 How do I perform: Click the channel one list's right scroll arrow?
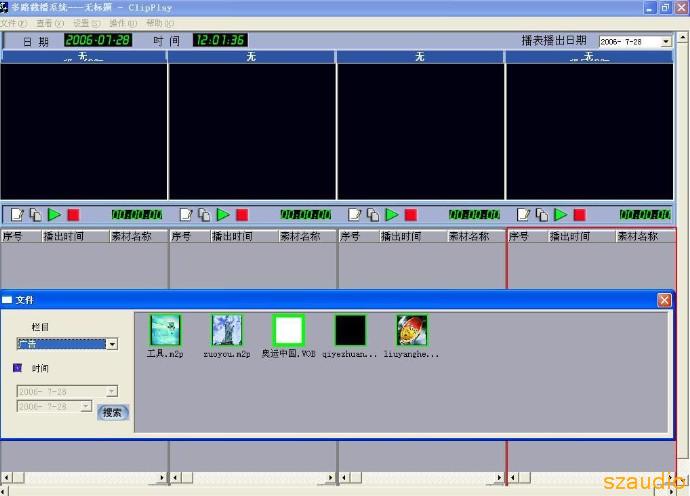162,478
